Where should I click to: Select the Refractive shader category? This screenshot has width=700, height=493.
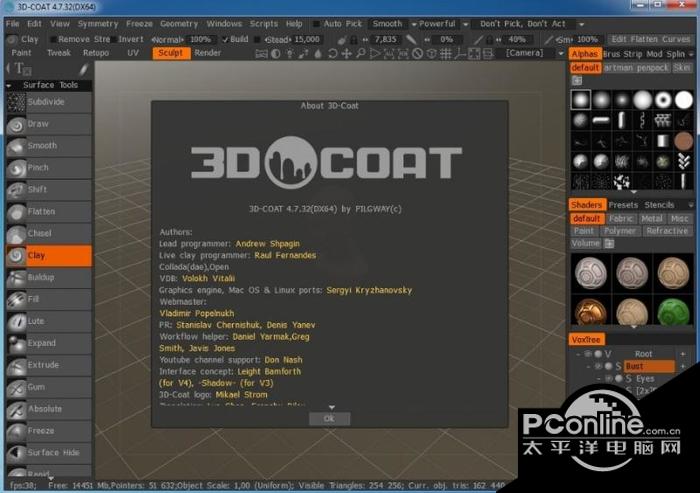667,231
